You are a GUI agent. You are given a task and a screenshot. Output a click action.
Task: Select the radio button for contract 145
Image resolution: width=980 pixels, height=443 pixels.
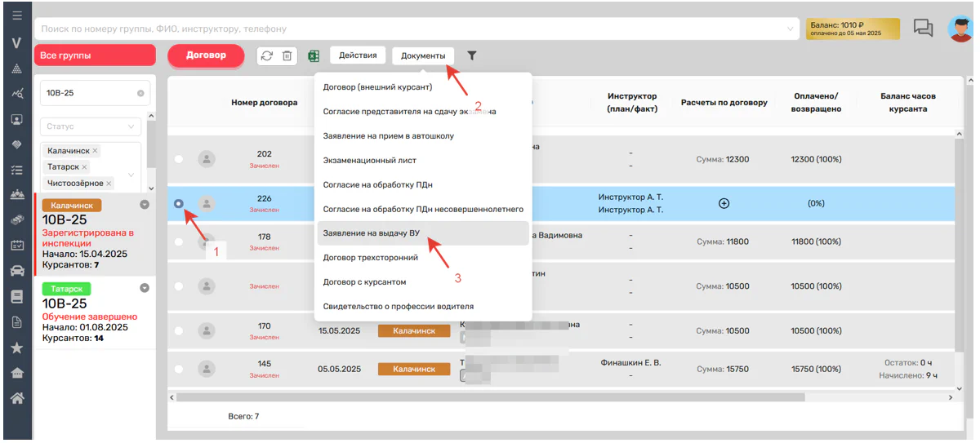(x=179, y=369)
